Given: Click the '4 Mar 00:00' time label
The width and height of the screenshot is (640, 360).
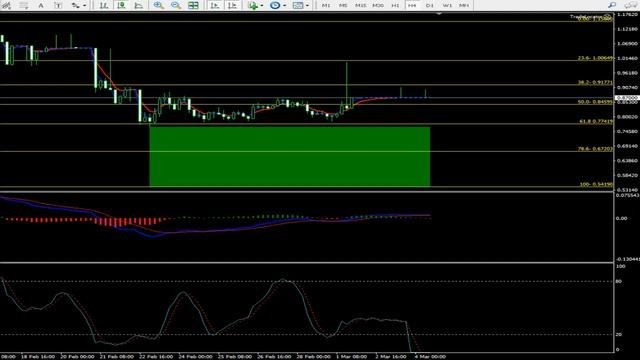Looking at the screenshot, I should point(430,357).
